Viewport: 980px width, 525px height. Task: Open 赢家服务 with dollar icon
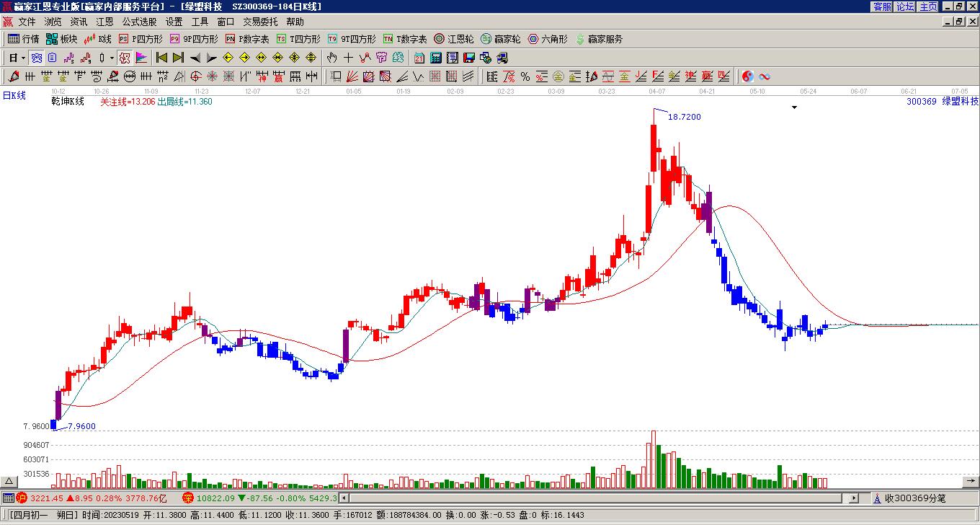599,39
